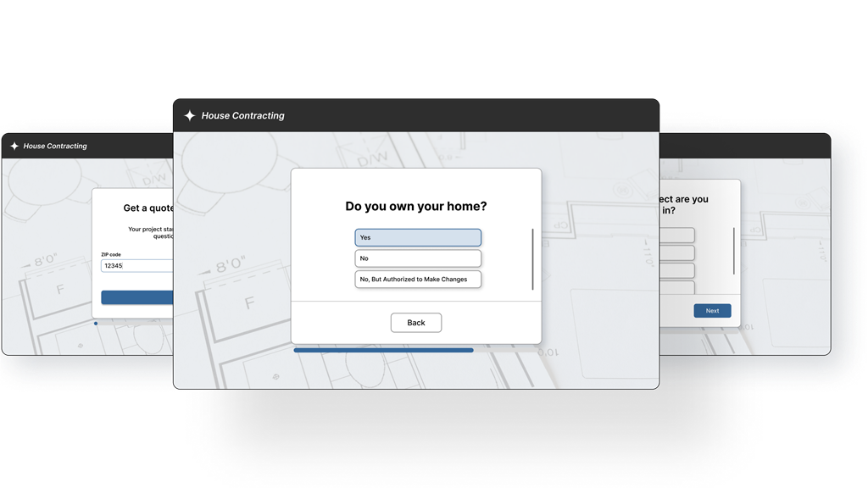Viewport: 868px width, 488px height.
Task: Click the star logo in the center window header
Action: pyautogui.click(x=190, y=116)
